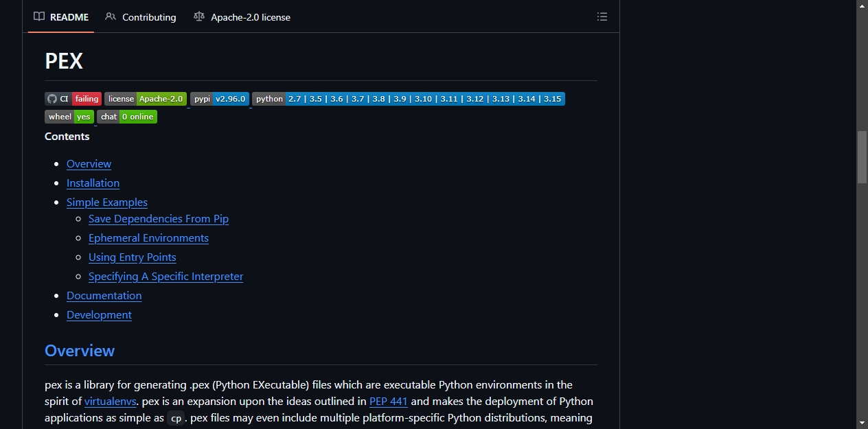868x429 pixels.
Task: Click the book icon beside README
Action: [39, 16]
